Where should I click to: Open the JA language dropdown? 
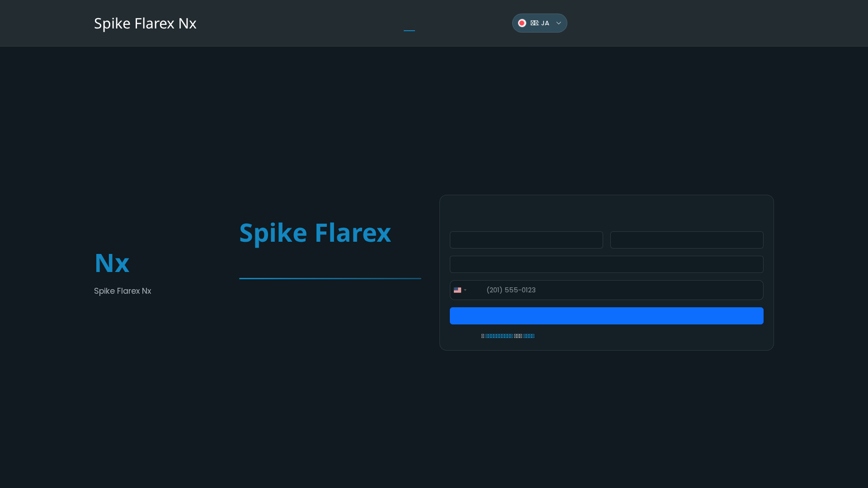(539, 23)
